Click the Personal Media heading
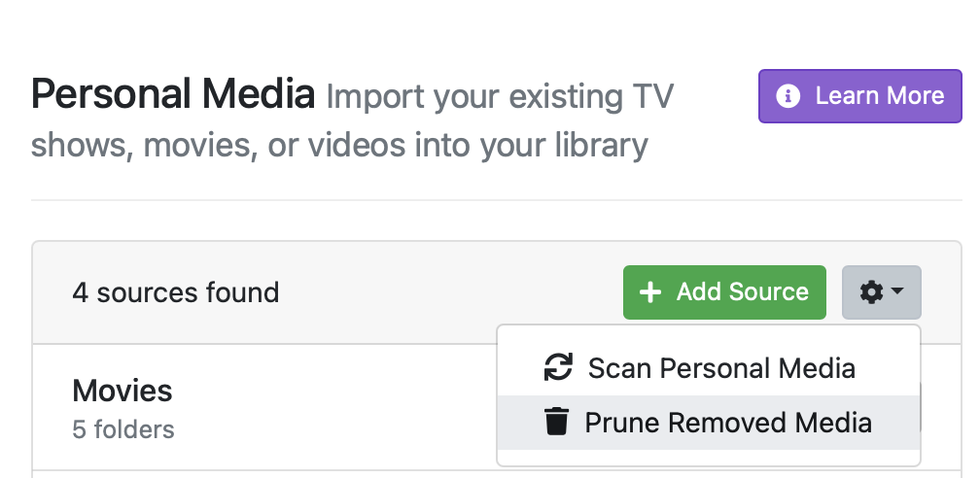The height and width of the screenshot is (478, 980). (173, 96)
